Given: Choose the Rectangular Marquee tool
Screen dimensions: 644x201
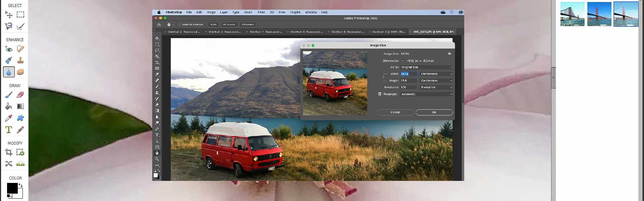Looking at the screenshot, I should 20,14.
